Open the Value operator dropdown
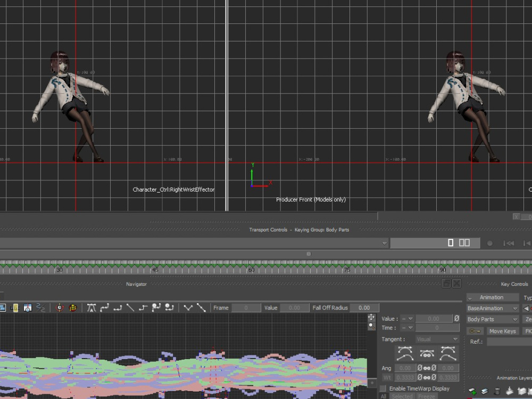The width and height of the screenshot is (532, 399). [408, 319]
